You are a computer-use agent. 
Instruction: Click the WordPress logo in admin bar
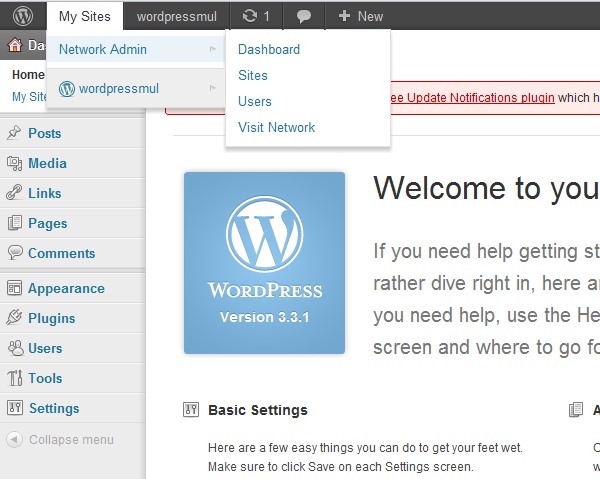tap(23, 16)
